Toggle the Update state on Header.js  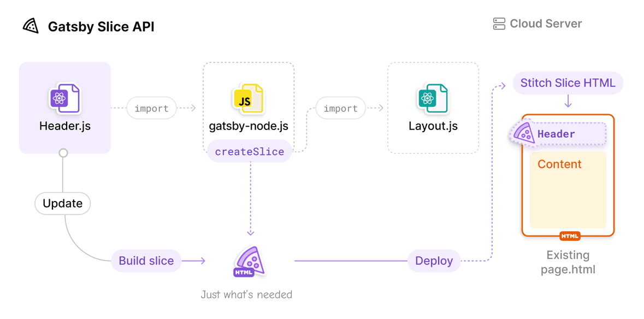click(62, 203)
